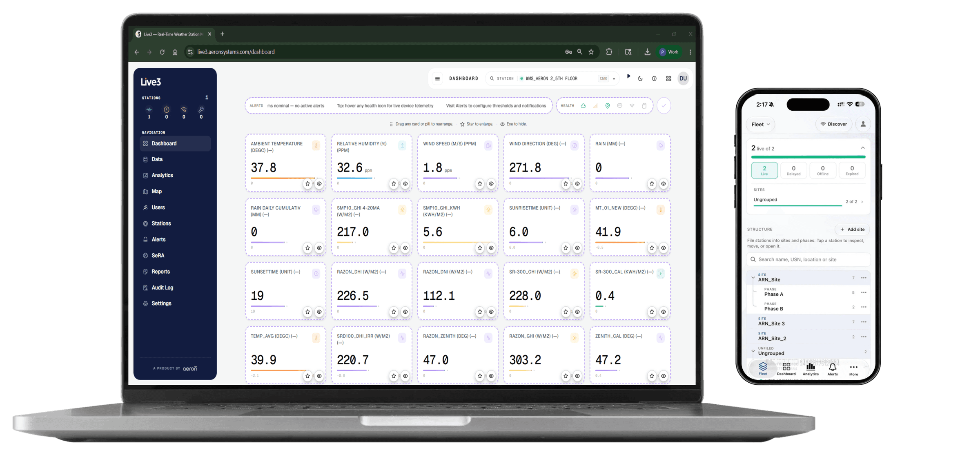Open More tab on phone bottom bar
980x455 pixels.
[853, 369]
